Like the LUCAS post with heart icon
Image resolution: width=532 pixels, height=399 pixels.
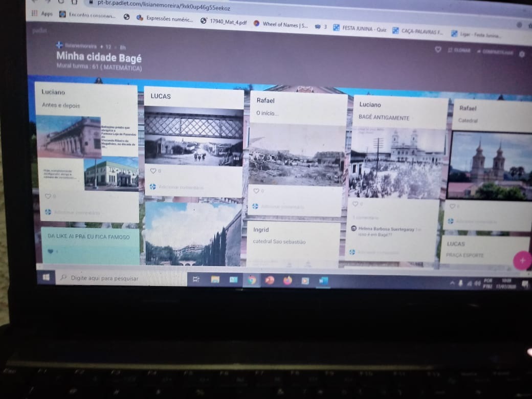coord(153,171)
